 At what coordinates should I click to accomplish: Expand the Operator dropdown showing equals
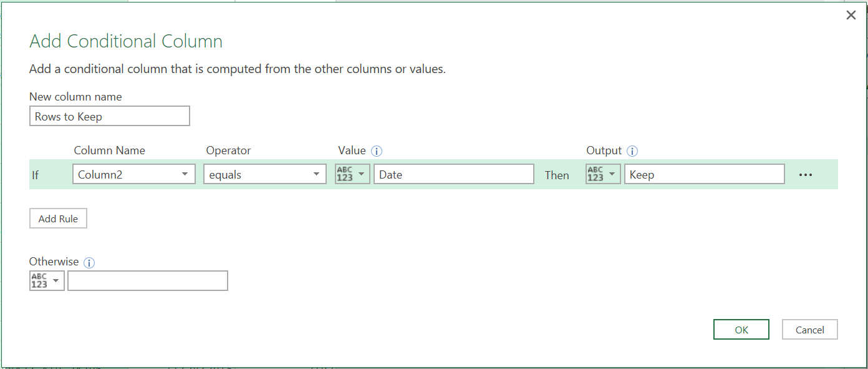click(264, 174)
